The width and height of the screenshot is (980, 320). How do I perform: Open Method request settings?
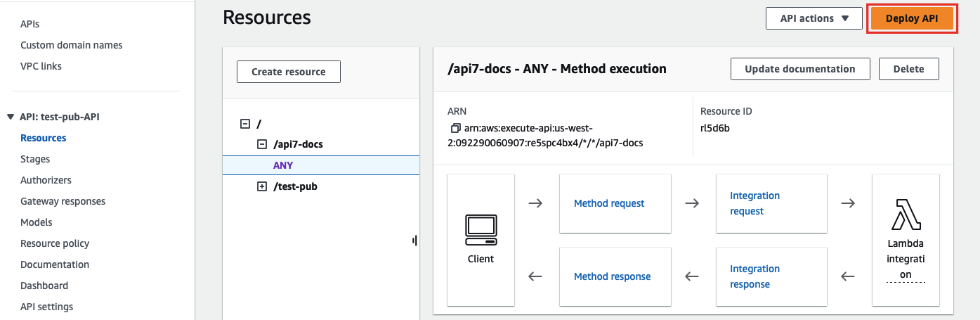coord(609,203)
